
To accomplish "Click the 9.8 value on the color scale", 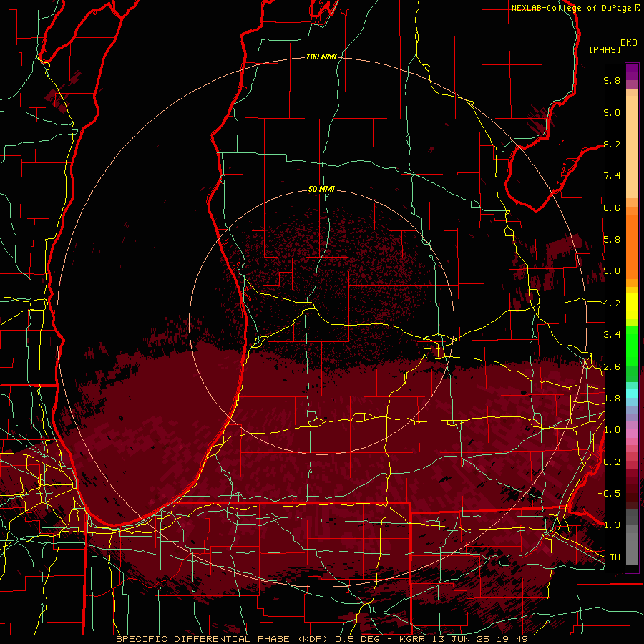I will pos(612,80).
